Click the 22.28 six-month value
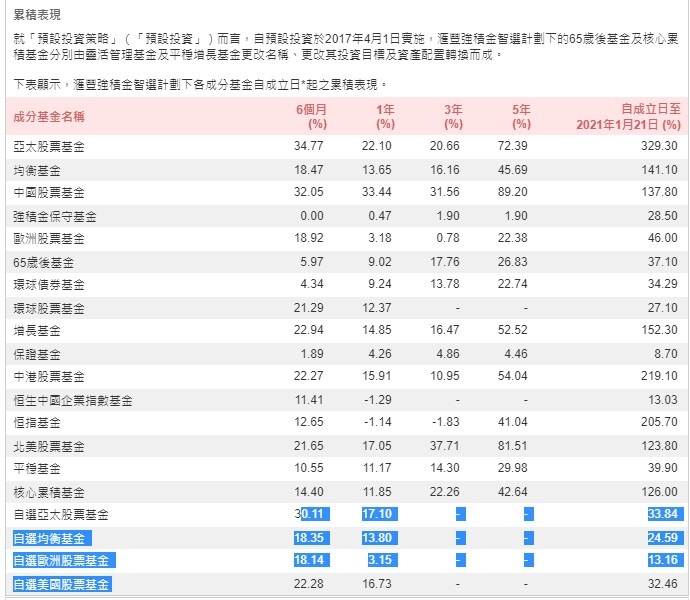This screenshot has height=600, width=690. (308, 584)
